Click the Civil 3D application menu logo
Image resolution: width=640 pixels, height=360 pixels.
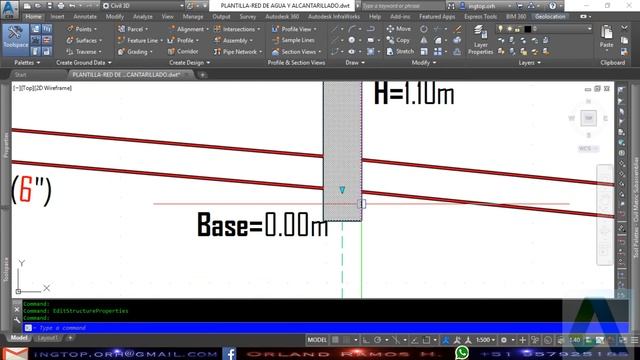click(x=9, y=9)
